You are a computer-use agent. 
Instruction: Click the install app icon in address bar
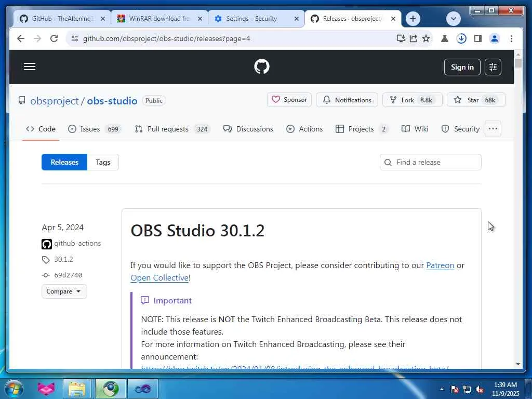401,38
